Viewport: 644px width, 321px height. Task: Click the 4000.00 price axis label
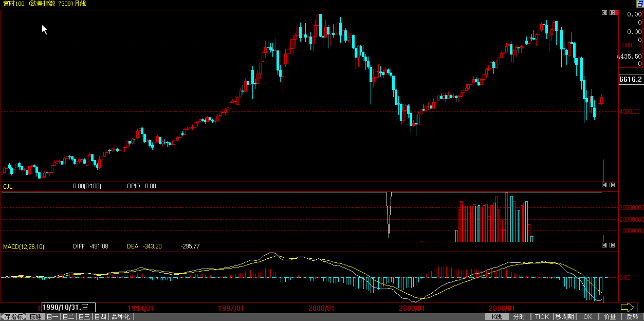630,112
